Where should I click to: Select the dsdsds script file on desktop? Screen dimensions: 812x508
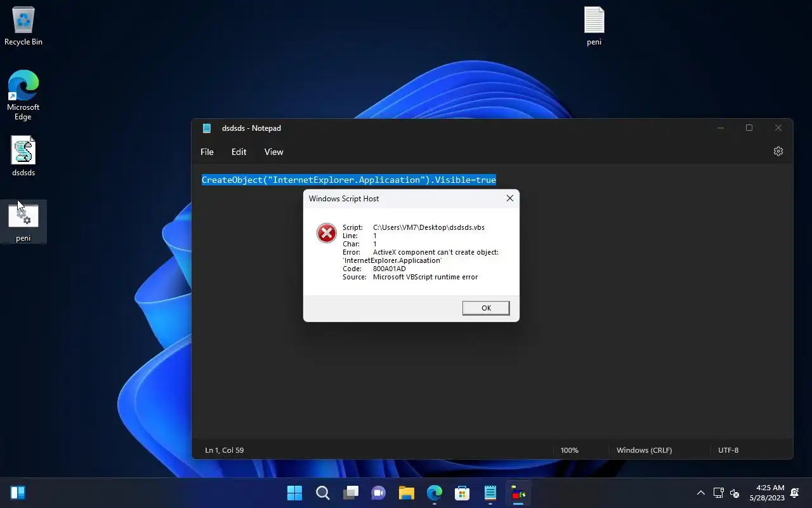[x=23, y=157]
